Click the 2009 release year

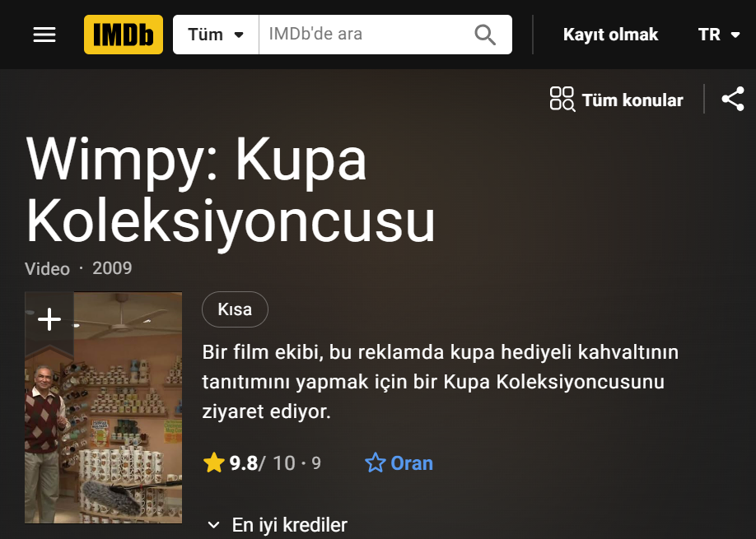112,268
